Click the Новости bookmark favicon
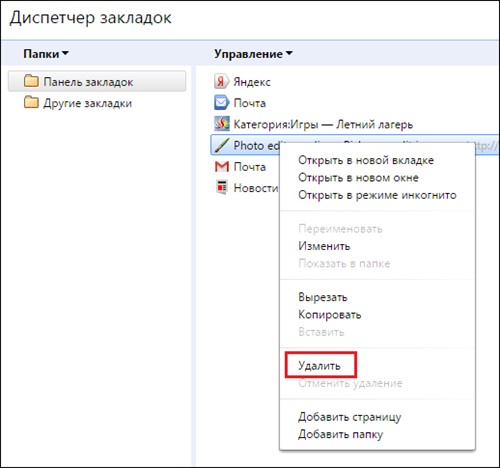 222,187
